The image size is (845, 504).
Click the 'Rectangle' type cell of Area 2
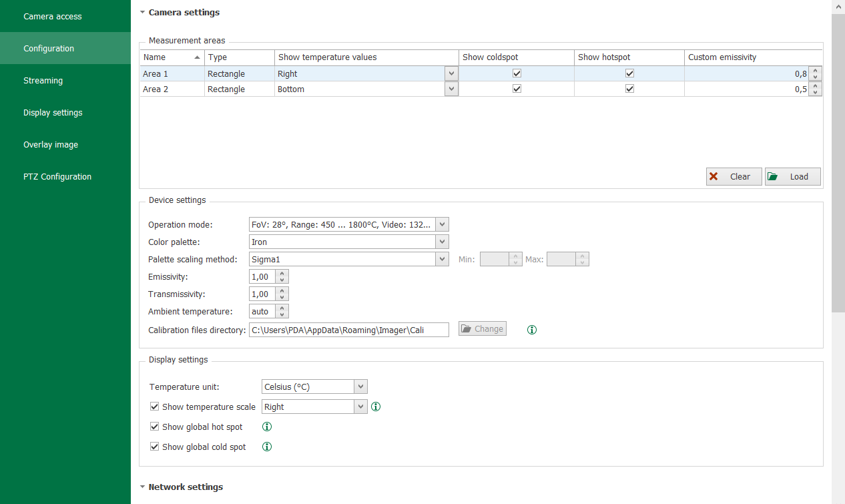pyautogui.click(x=240, y=89)
